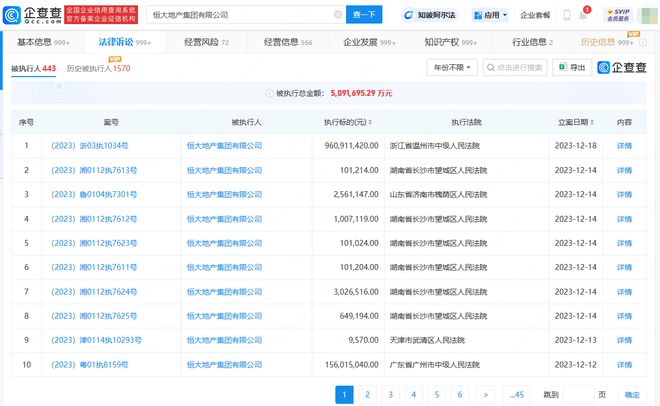
Task: Expand the 应用 dropdown menu
Action: click(x=490, y=15)
